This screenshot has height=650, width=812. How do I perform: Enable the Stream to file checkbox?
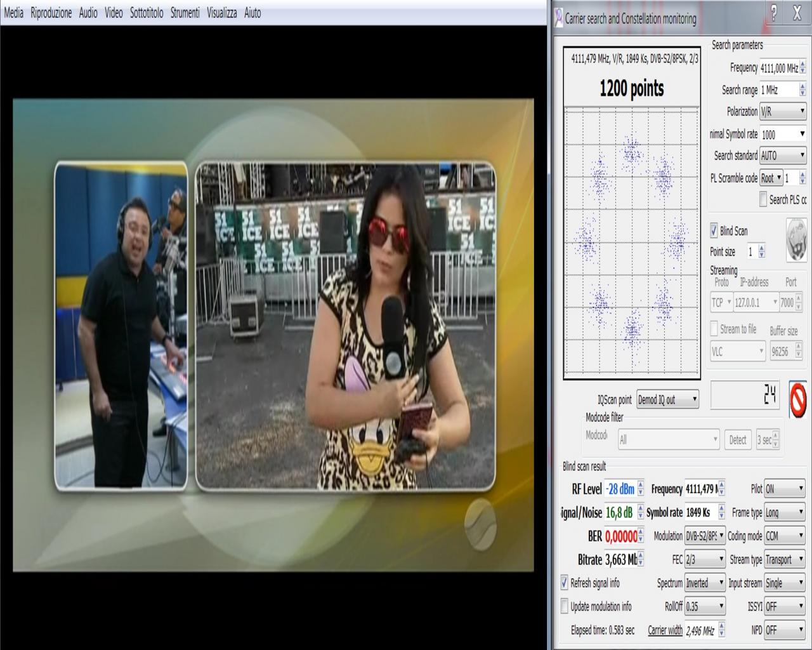coord(714,329)
